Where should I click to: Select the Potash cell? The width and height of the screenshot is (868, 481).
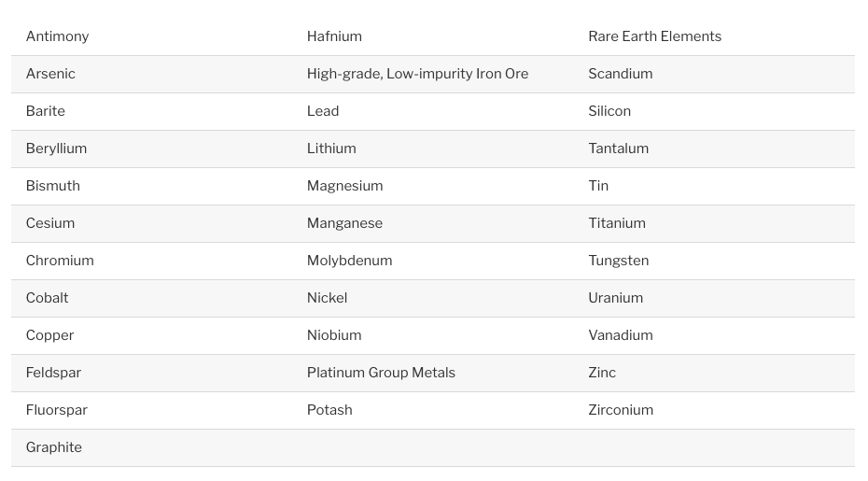pyautogui.click(x=329, y=410)
